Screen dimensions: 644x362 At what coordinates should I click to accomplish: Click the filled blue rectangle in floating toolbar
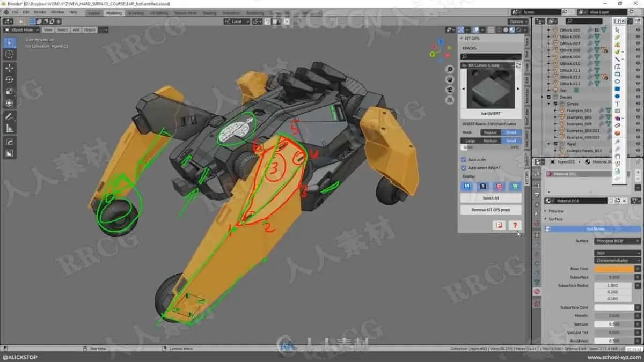point(618,88)
